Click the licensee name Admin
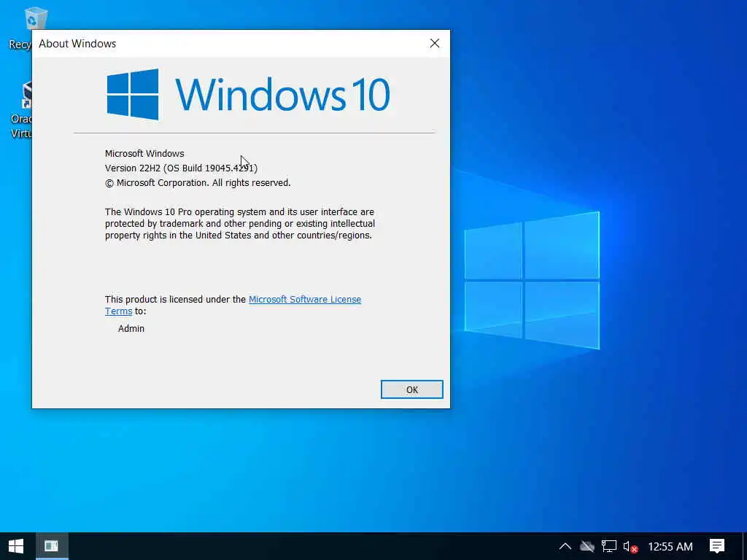 click(131, 329)
